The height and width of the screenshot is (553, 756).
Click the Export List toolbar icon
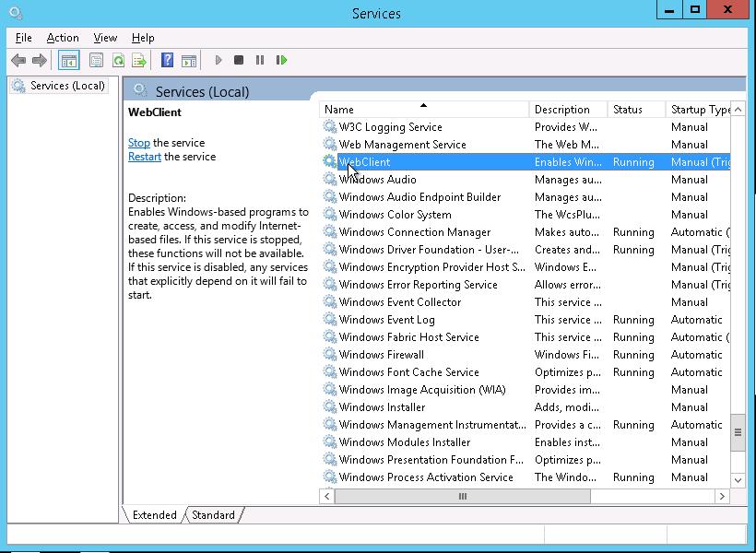[x=139, y=60]
